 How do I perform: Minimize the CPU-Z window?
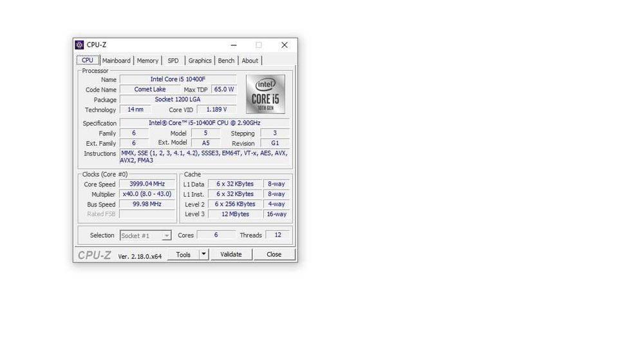click(x=234, y=44)
